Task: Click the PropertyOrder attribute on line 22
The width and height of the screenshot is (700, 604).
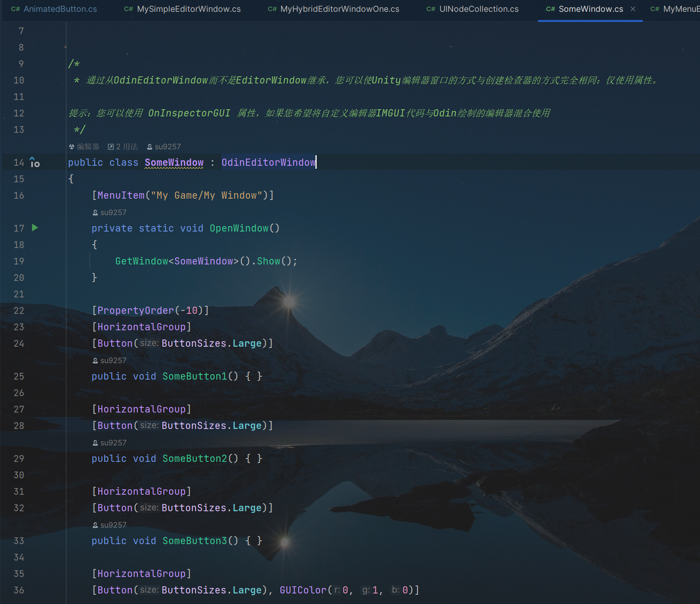Action: click(x=135, y=310)
